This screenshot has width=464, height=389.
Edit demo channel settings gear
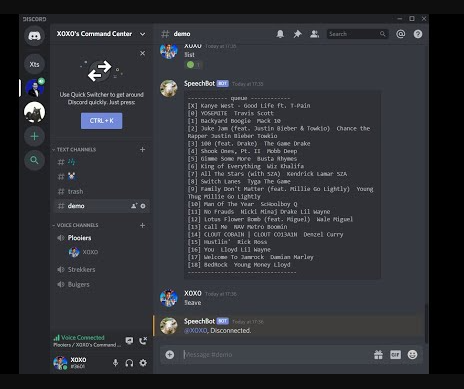[x=143, y=206]
